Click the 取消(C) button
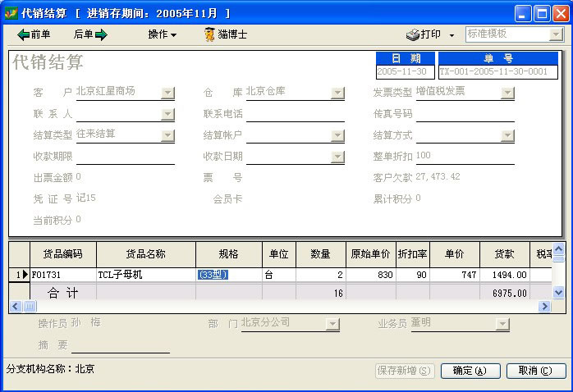This screenshot has height=392, width=573. pos(535,371)
